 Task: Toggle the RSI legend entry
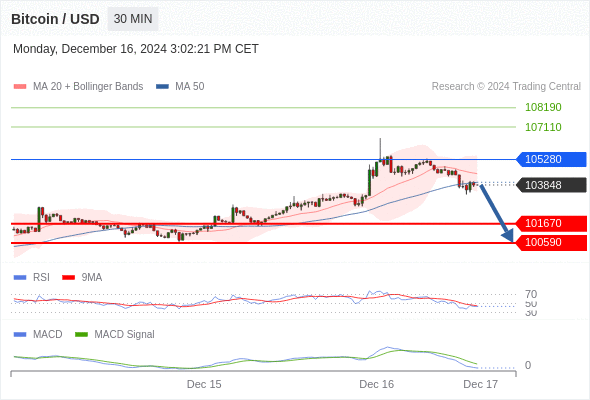[x=41, y=277]
